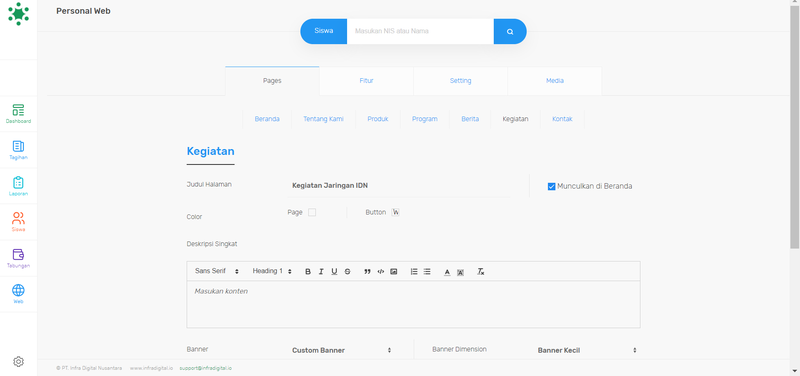Apply bullet list in the editor
Viewport: 800px width, 376px height.
click(427, 272)
